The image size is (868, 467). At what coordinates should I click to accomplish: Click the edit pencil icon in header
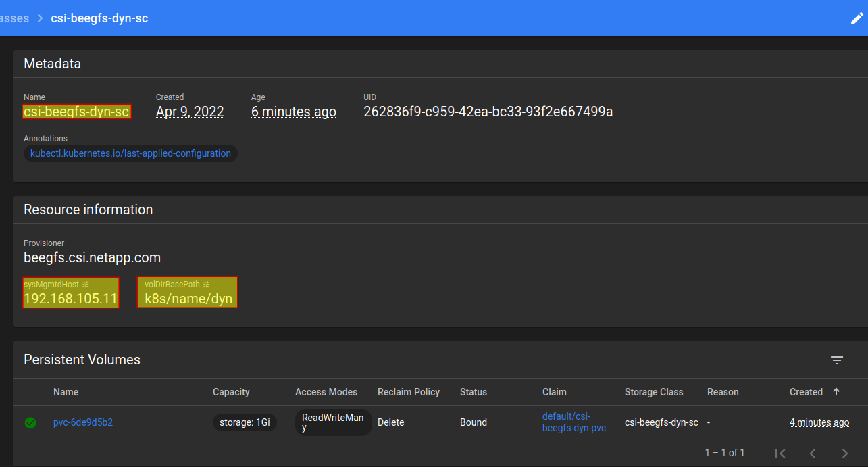point(857,18)
